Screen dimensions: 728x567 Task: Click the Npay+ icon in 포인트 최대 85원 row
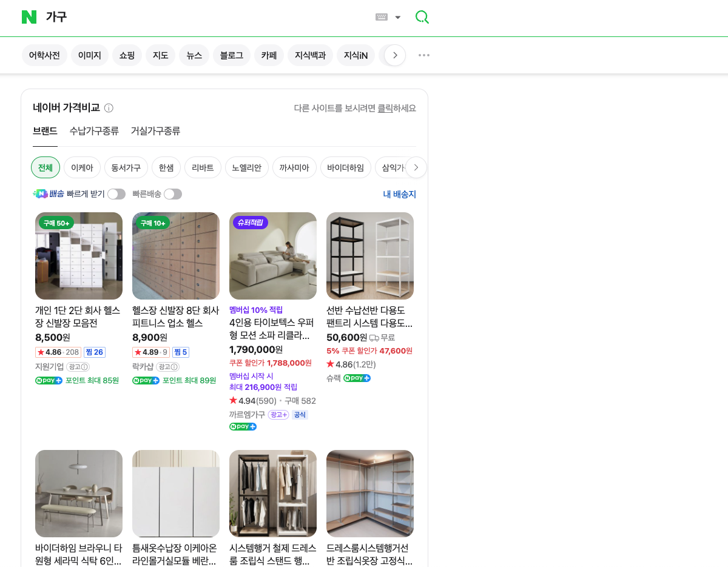(49, 381)
